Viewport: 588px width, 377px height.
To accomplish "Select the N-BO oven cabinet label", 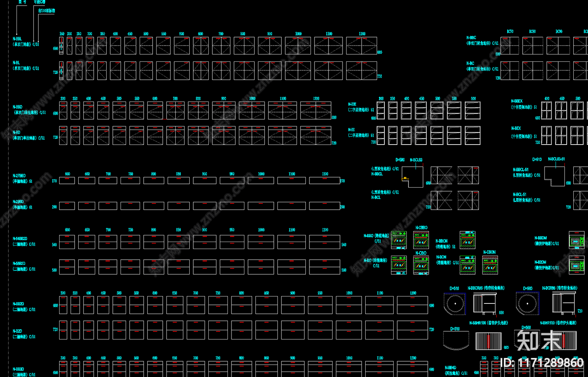I will 367,260.
